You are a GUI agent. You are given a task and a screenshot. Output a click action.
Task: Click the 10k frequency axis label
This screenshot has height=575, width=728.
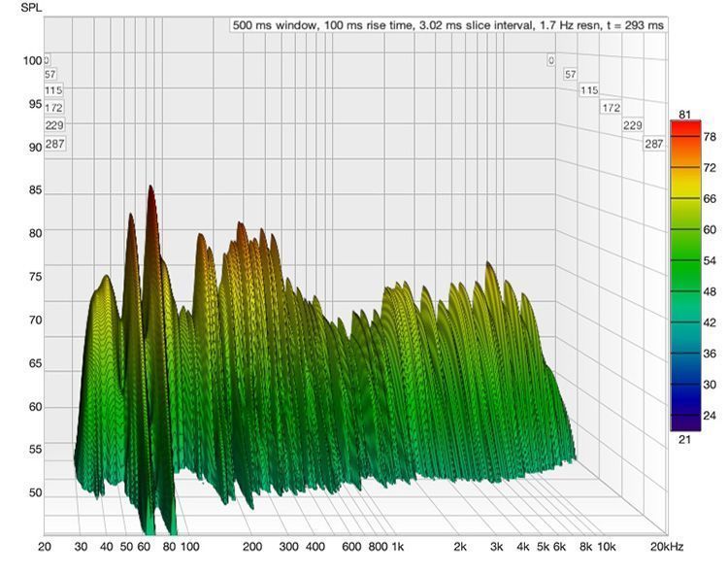coord(606,547)
